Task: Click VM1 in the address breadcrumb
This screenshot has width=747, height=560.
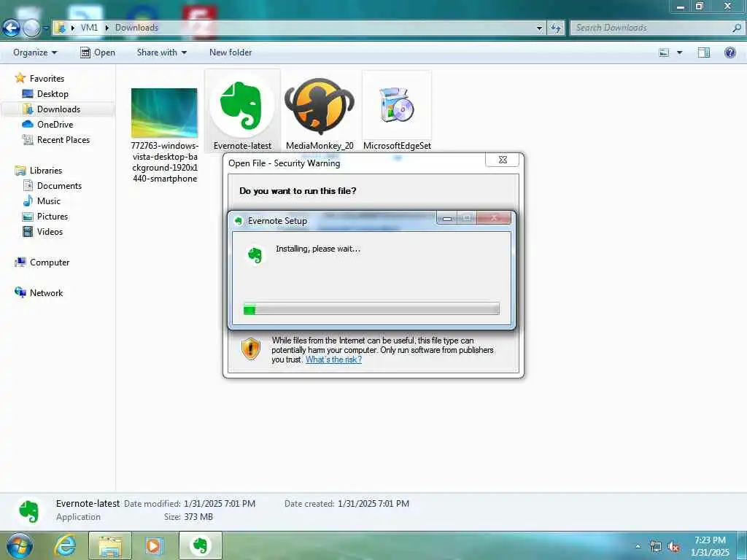Action: pyautogui.click(x=89, y=28)
